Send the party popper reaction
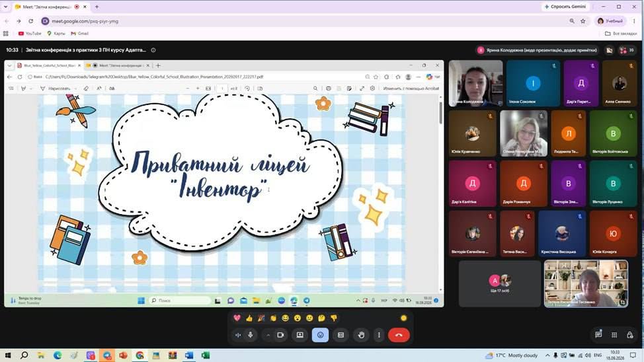Viewport: 644px width, 362px height. (x=261, y=318)
